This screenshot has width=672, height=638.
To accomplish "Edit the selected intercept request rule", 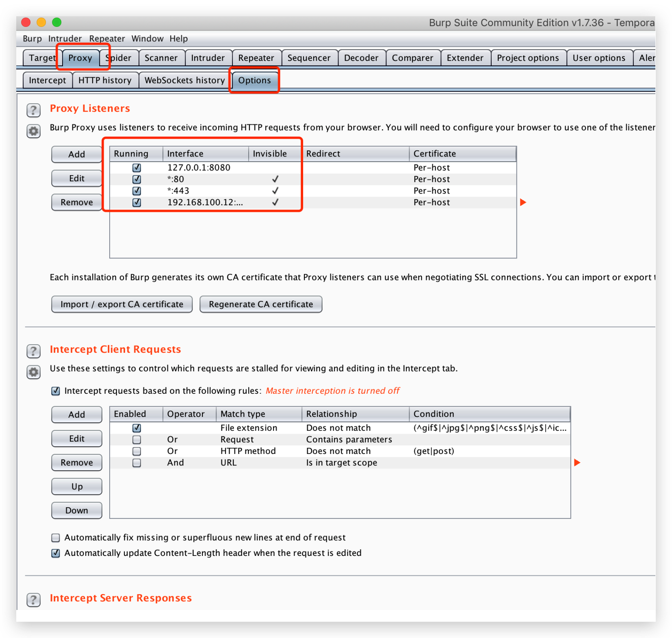I will point(77,438).
